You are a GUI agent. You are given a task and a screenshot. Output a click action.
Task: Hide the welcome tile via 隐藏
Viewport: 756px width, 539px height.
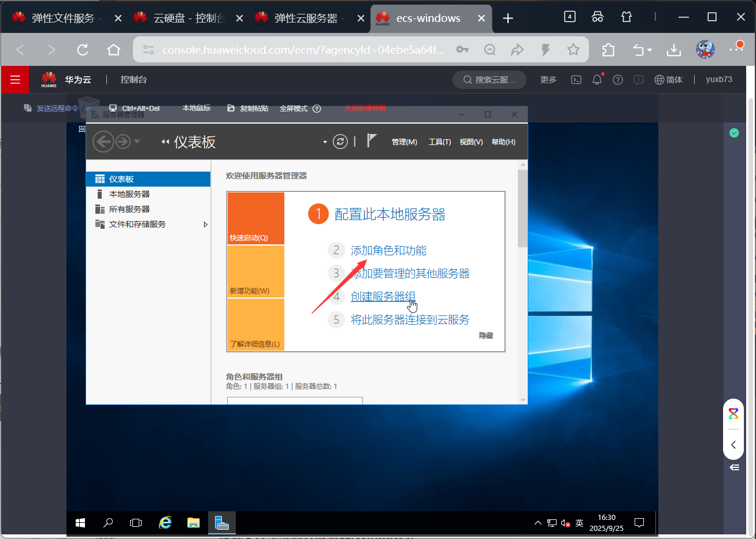click(486, 336)
